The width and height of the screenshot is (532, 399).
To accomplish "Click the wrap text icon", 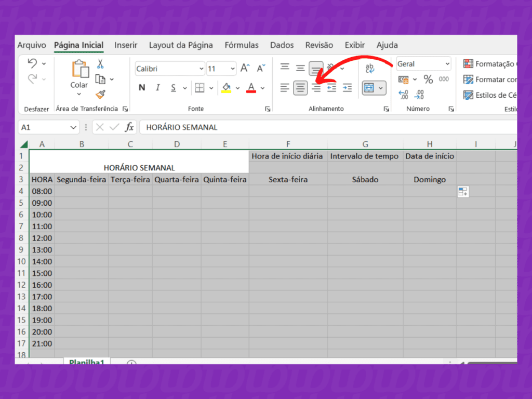I will point(370,68).
